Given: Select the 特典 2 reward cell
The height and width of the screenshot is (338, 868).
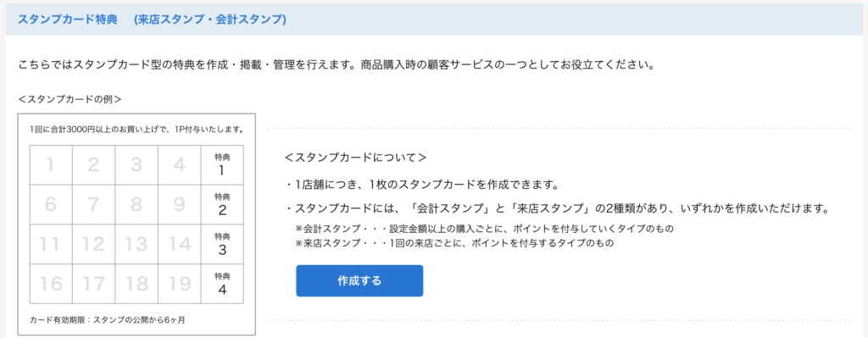Looking at the screenshot, I should 222,205.
